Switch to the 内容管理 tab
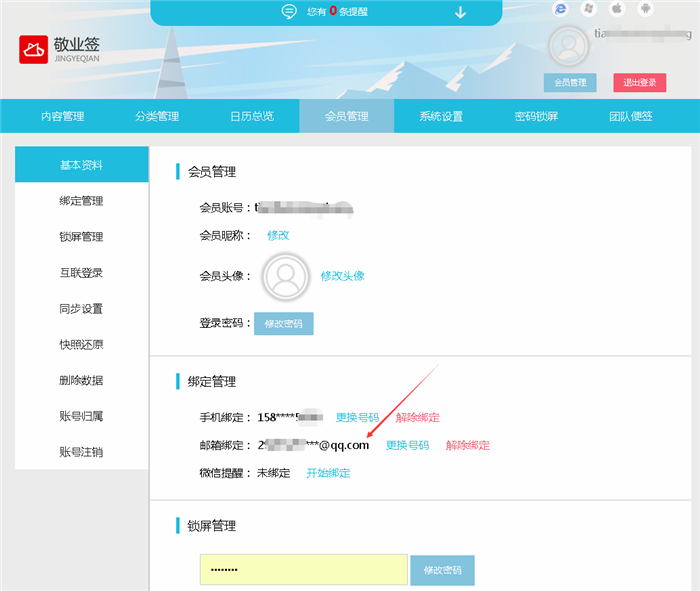Image resolution: width=700 pixels, height=591 pixels. (62, 116)
